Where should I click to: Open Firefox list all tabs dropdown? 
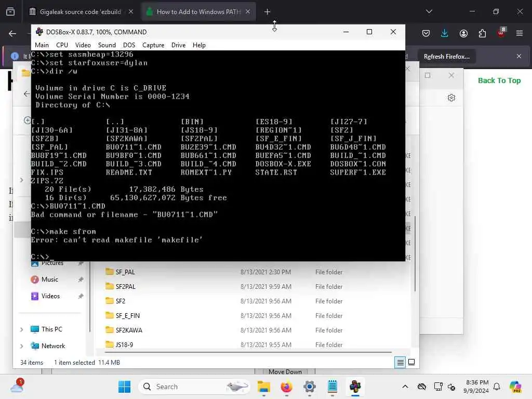tap(429, 11)
